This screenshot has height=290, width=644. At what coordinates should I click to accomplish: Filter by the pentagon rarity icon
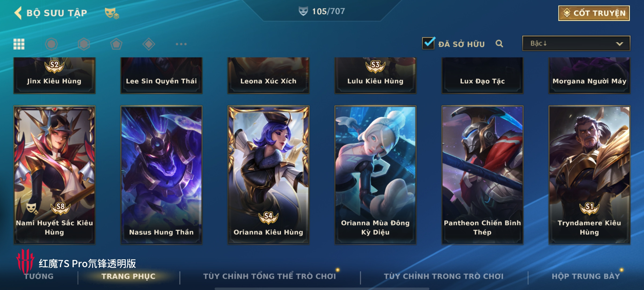116,44
